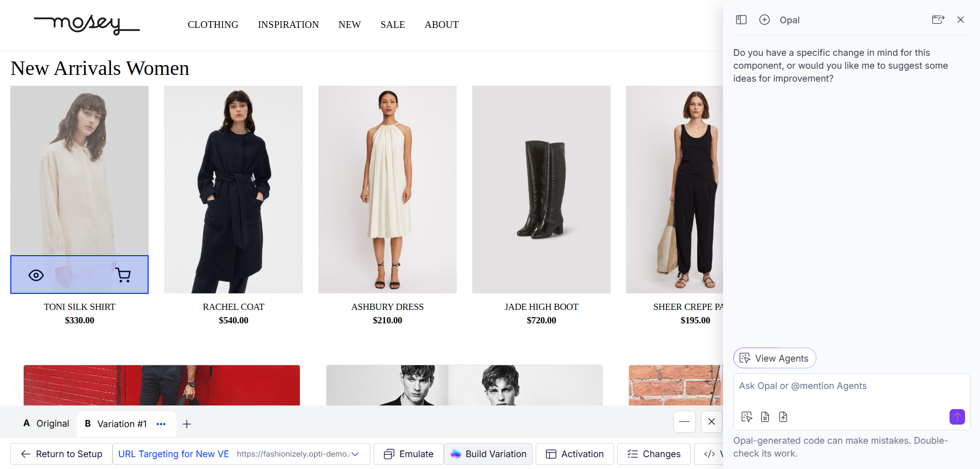980x469 pixels.
Task: Click the Return to Setup button
Action: click(x=61, y=454)
